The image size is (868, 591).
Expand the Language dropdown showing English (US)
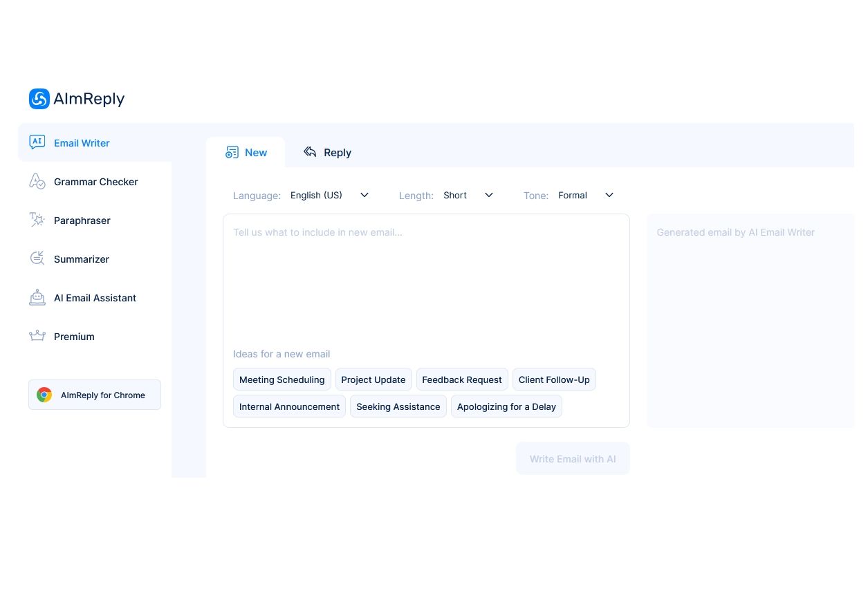click(x=329, y=196)
